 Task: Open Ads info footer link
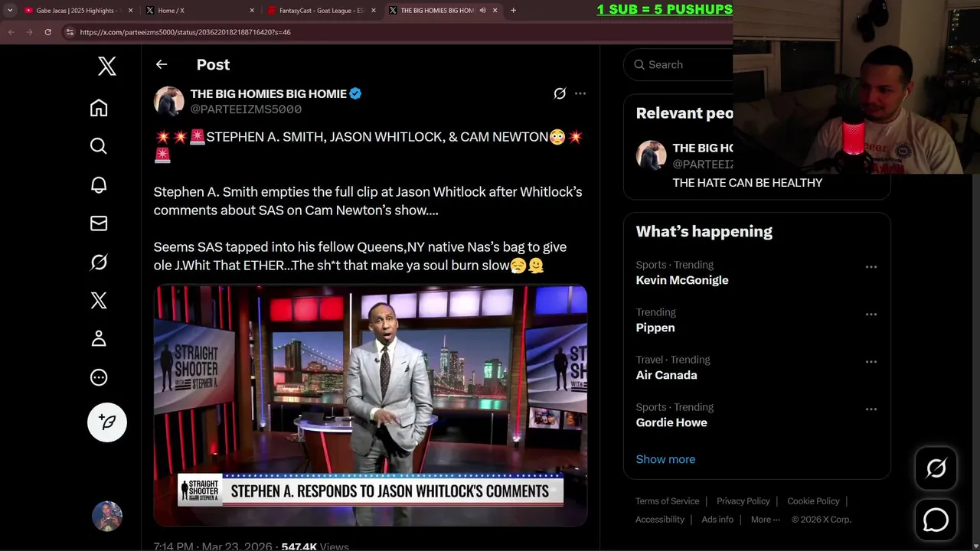point(717,520)
